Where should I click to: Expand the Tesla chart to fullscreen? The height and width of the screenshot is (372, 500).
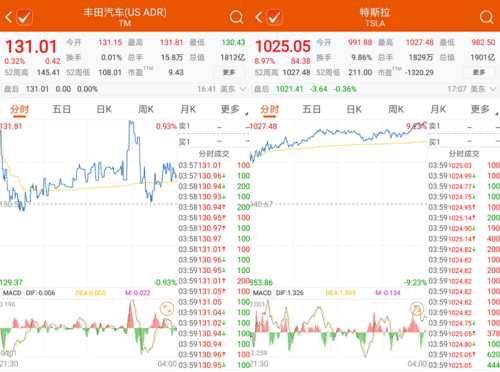click(417, 309)
